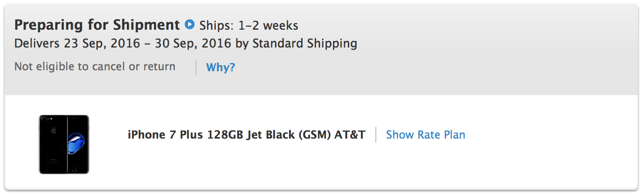Show the rate plan details

click(426, 135)
